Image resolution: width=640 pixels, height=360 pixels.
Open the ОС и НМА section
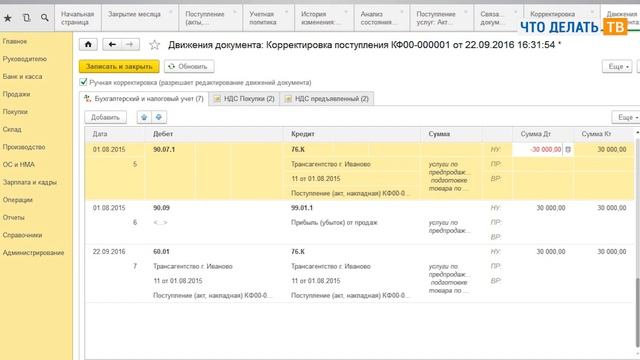tap(19, 164)
